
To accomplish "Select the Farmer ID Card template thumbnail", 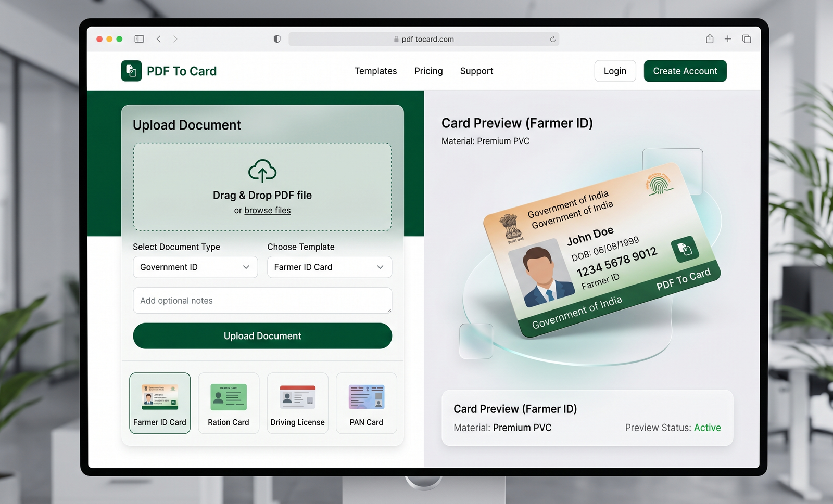I will click(160, 403).
